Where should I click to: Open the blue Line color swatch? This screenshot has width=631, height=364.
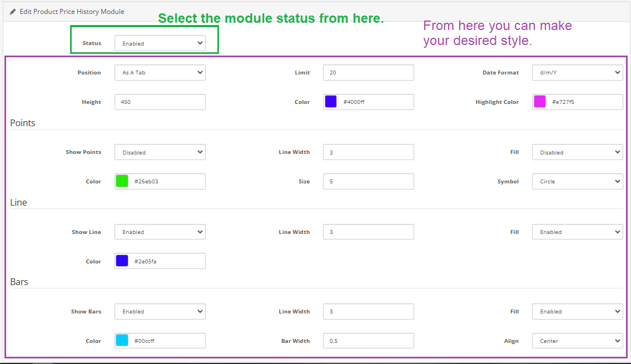[122, 261]
